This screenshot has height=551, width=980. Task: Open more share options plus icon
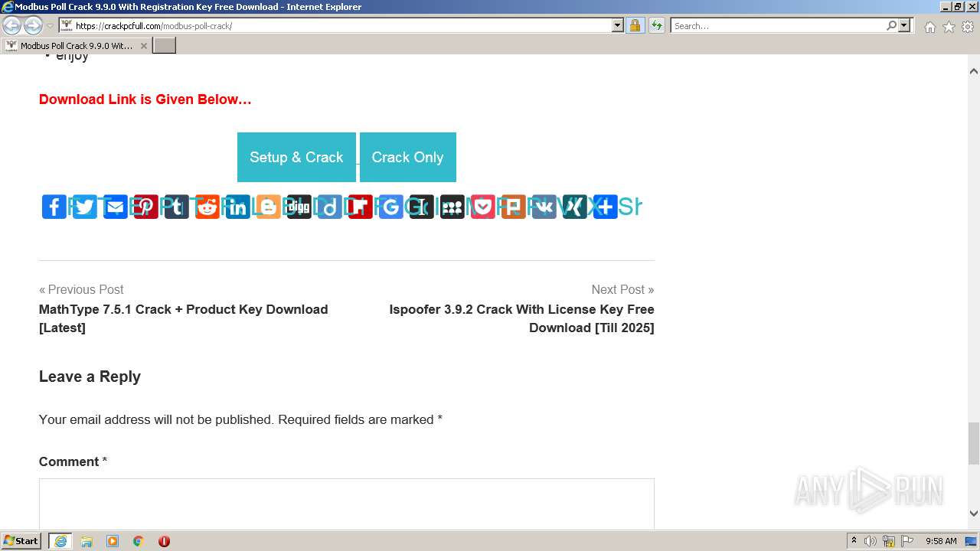click(x=606, y=207)
